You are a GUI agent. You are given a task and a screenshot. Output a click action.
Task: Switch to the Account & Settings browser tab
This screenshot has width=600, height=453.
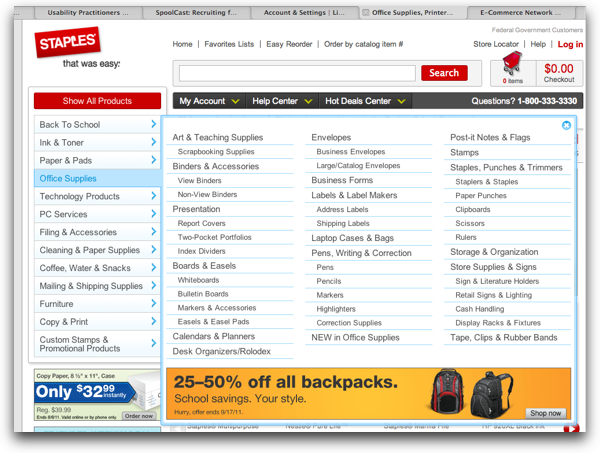(304, 13)
